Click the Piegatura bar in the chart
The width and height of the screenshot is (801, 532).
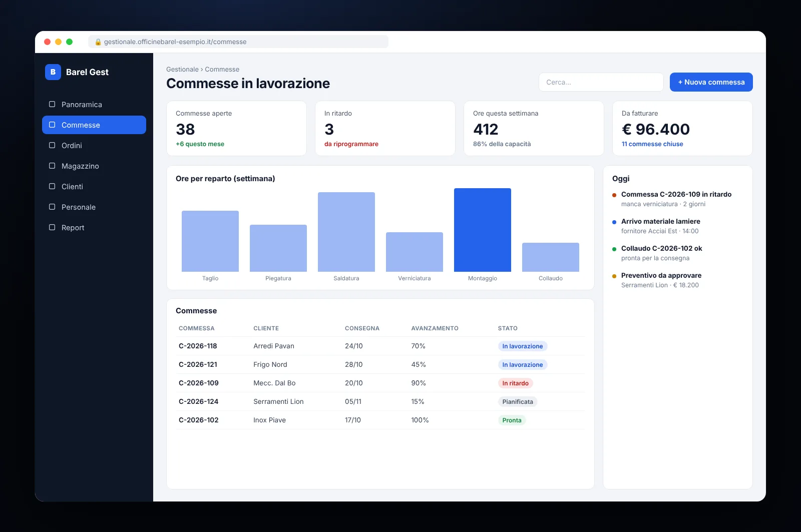278,248
